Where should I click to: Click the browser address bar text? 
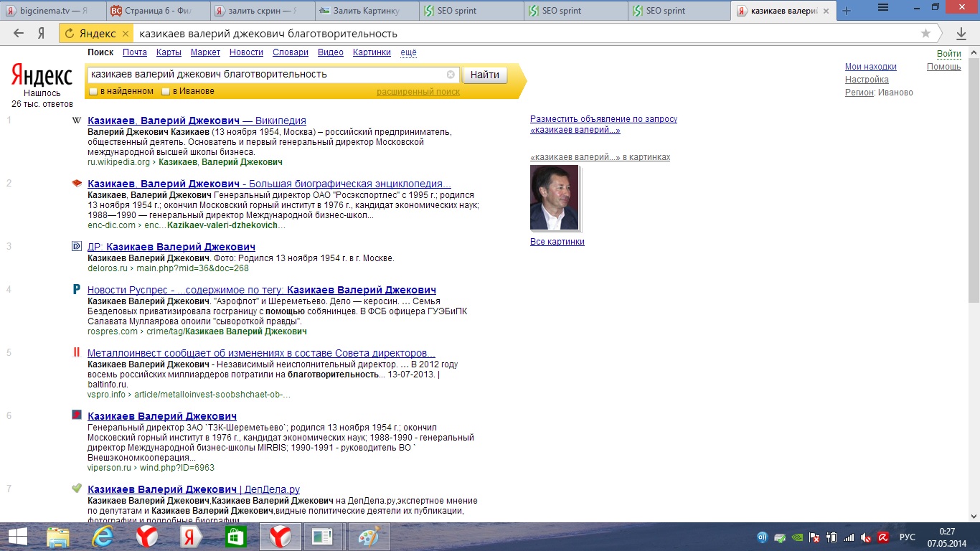(x=268, y=34)
